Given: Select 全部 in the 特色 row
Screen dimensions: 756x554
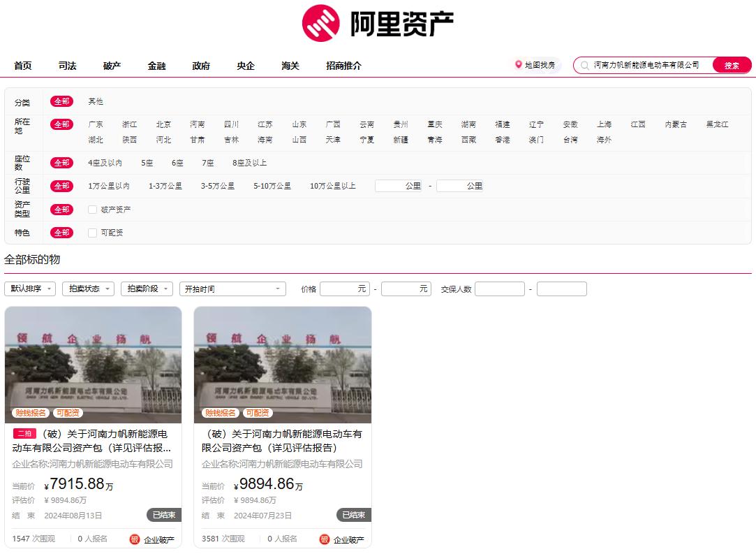Looking at the screenshot, I should point(61,233).
